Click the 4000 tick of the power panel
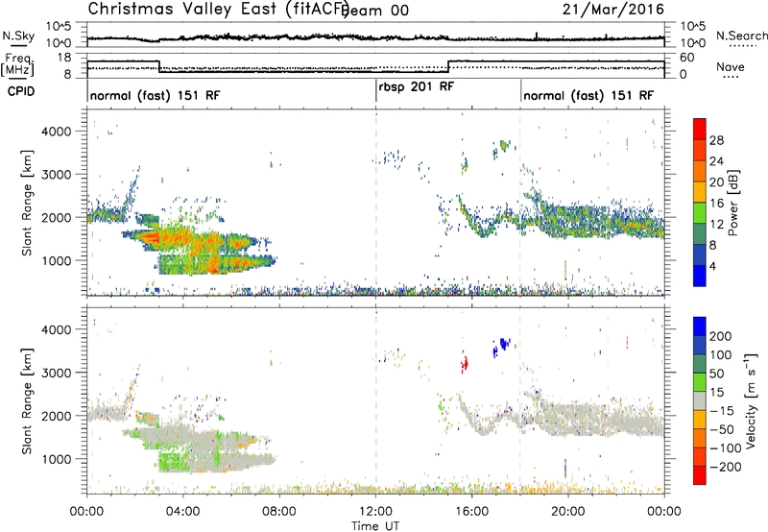768x532 pixels. click(57, 132)
